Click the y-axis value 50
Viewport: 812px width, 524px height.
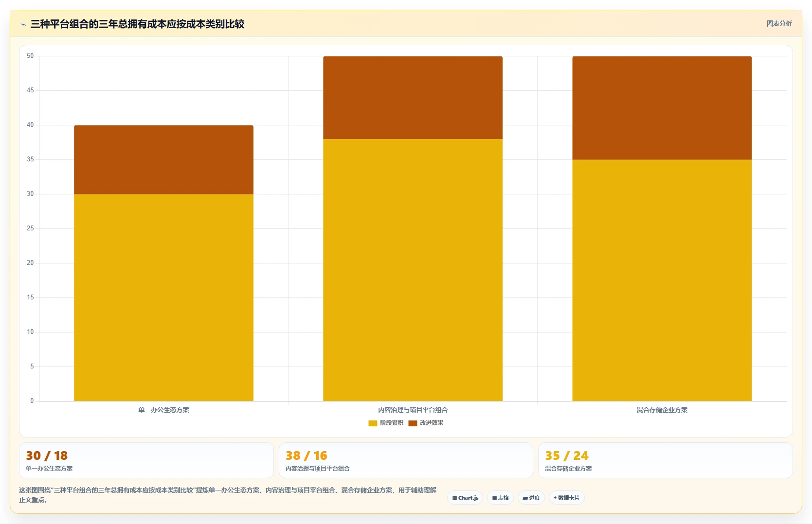click(30, 56)
